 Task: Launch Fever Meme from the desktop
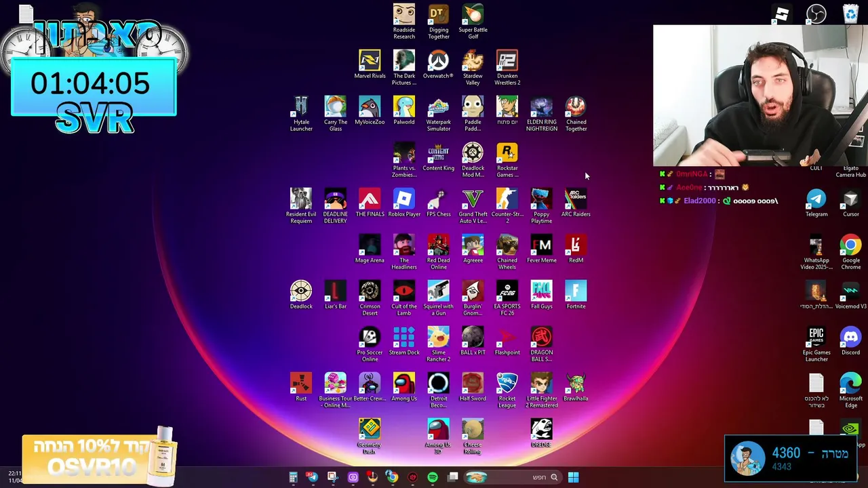[x=541, y=249]
